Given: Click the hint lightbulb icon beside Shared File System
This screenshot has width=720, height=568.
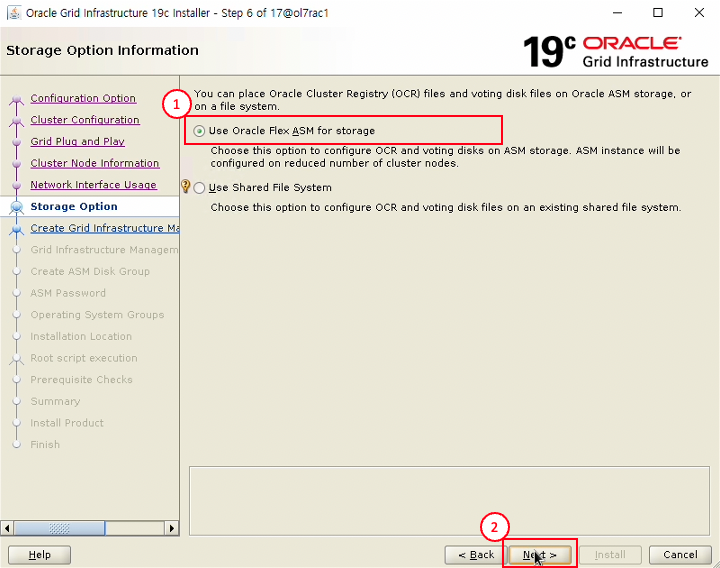Looking at the screenshot, I should tap(186, 186).
